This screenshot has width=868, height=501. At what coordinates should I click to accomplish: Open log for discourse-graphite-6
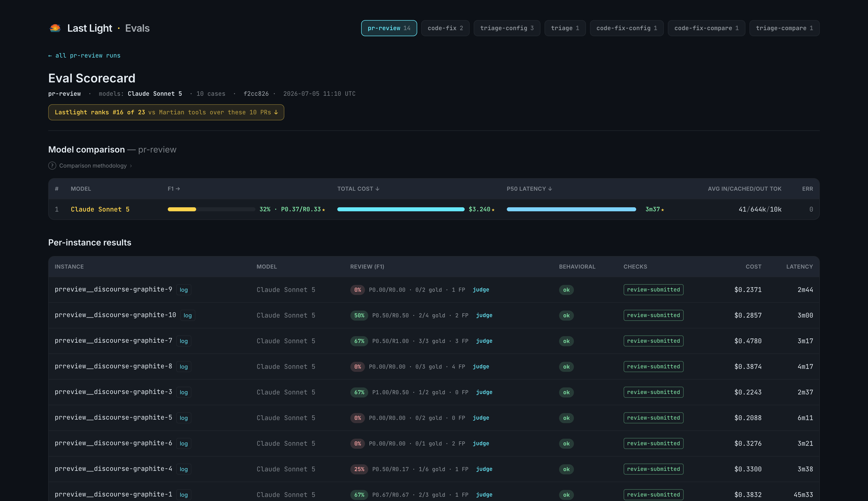(x=184, y=443)
